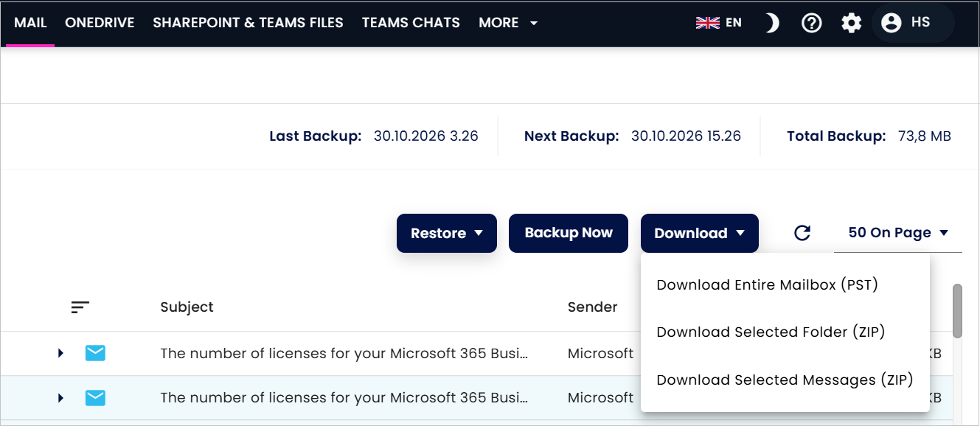Expand the first message row arrow

pyautogui.click(x=60, y=354)
